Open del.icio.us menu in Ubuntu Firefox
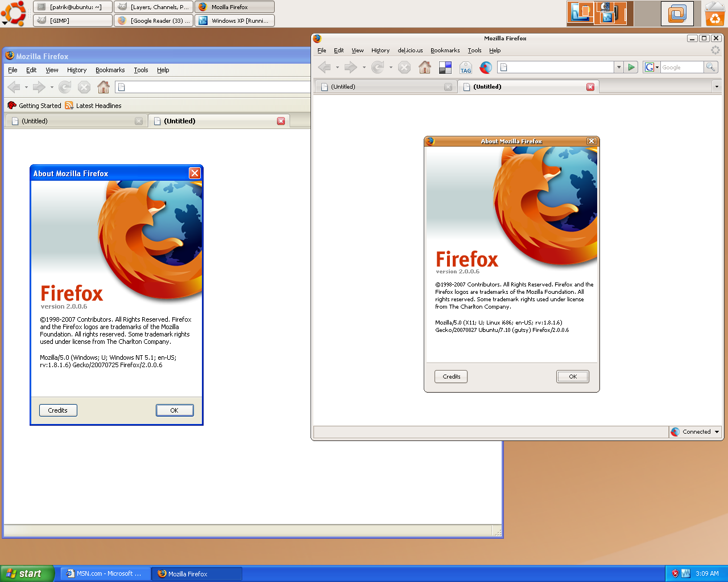 tap(410, 51)
